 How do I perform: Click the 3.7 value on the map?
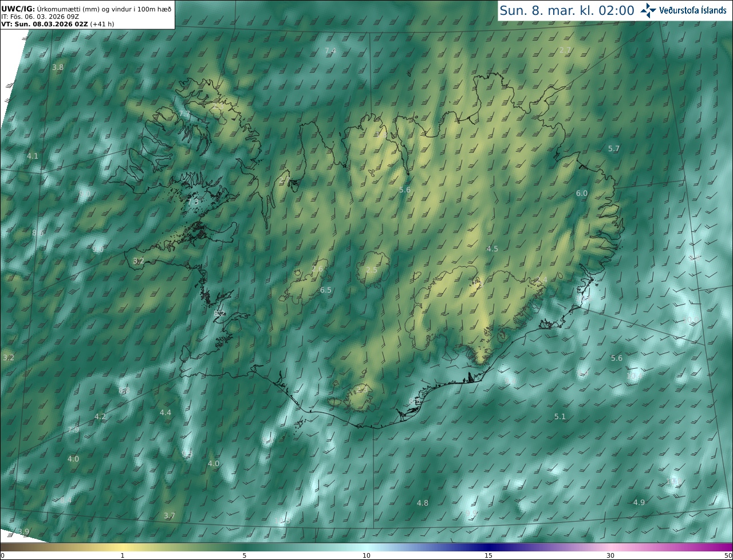click(170, 516)
